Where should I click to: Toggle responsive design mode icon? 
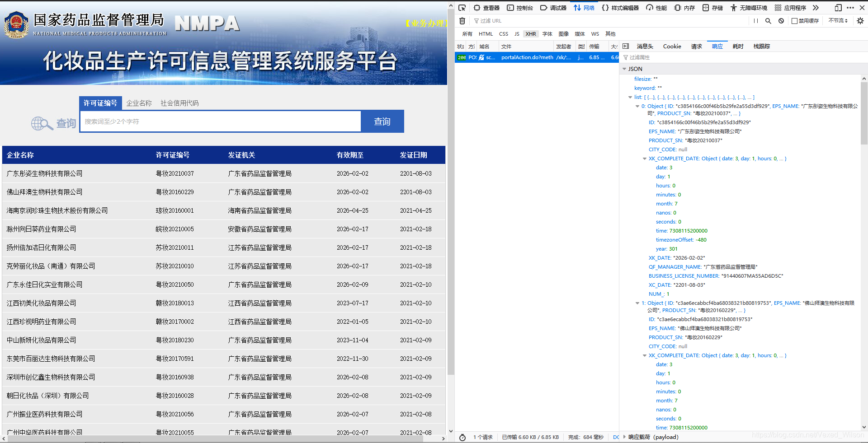click(x=838, y=8)
